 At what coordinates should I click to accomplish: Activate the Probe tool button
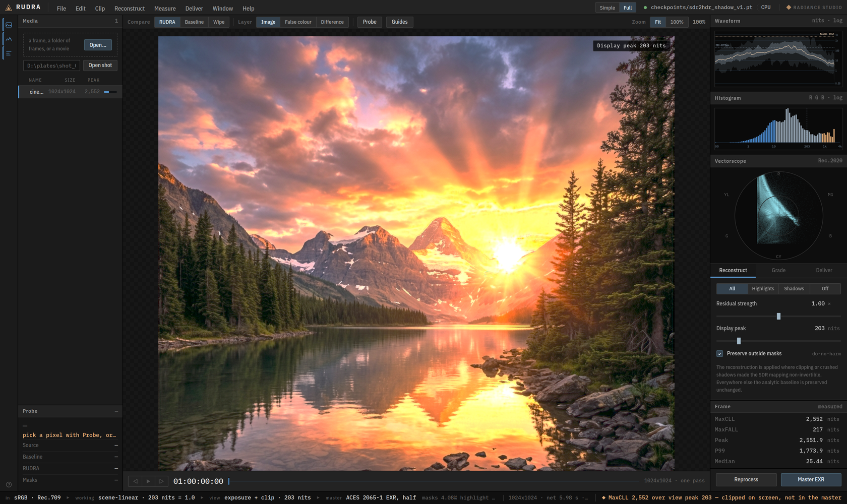tap(370, 22)
